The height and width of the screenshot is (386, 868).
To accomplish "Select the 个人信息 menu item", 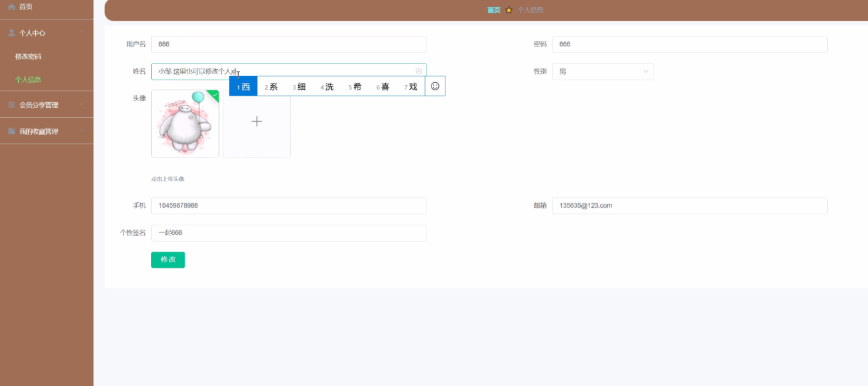I will tap(28, 80).
